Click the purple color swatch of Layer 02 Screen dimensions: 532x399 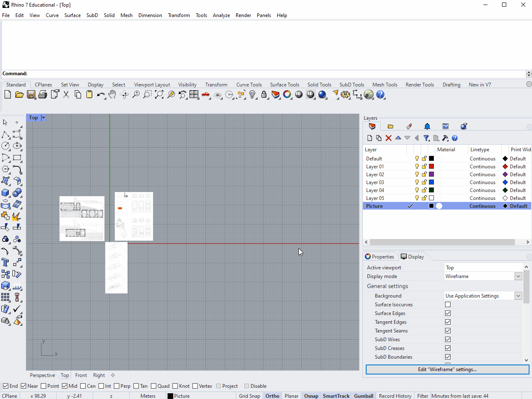click(x=431, y=175)
